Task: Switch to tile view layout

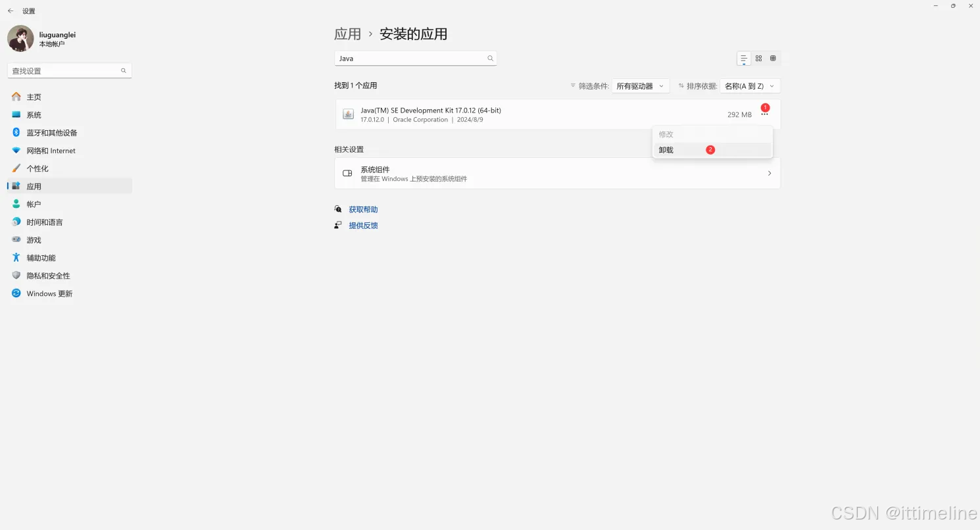Action: click(x=773, y=59)
